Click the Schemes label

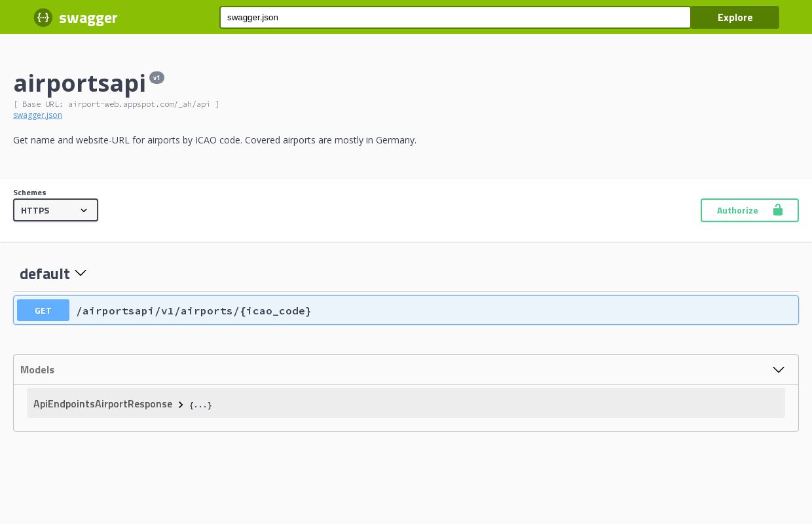click(29, 193)
